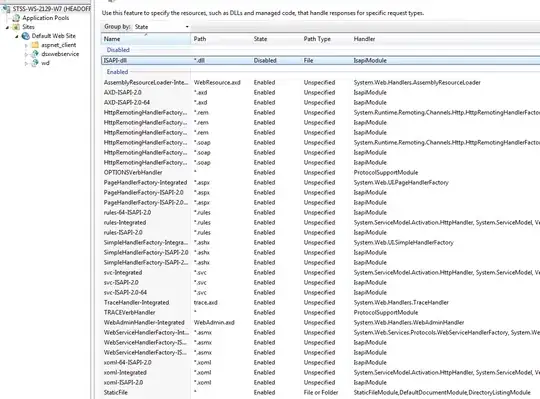The height and width of the screenshot is (399, 540).
Task: Select the PageHandlerFactory-Integrated row
Action: click(321, 182)
